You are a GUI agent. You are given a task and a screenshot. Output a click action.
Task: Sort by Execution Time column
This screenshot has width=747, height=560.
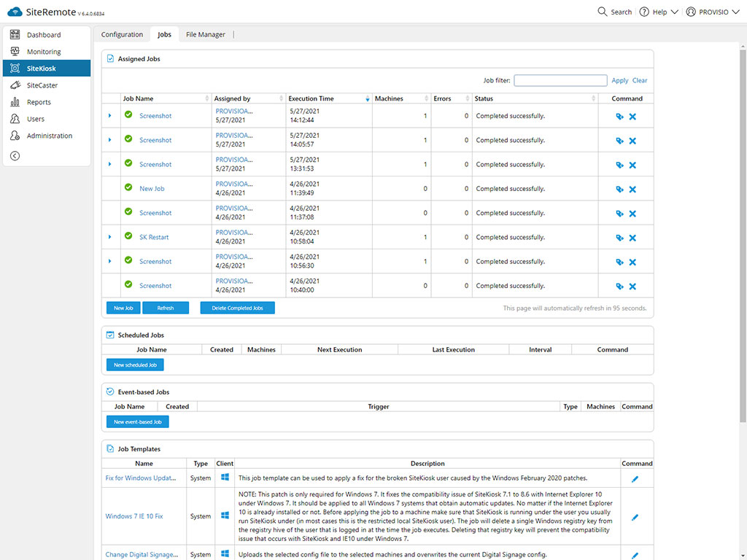(x=329, y=98)
